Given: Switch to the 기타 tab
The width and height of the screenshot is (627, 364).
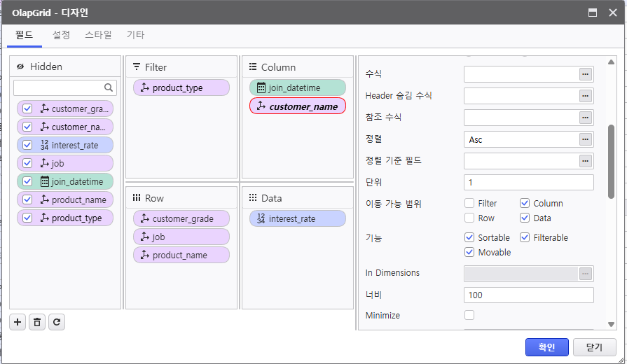Looking at the screenshot, I should coord(135,35).
